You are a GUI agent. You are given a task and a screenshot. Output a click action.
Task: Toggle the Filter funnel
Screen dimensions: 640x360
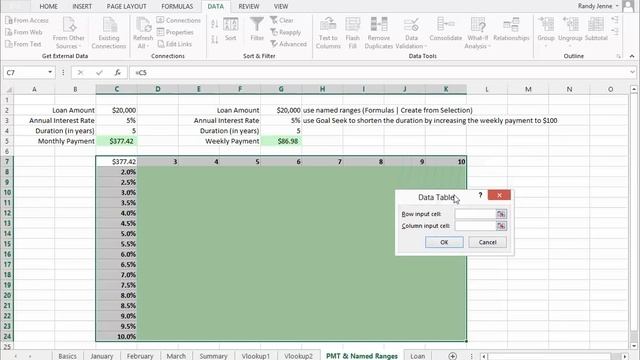[257, 29]
